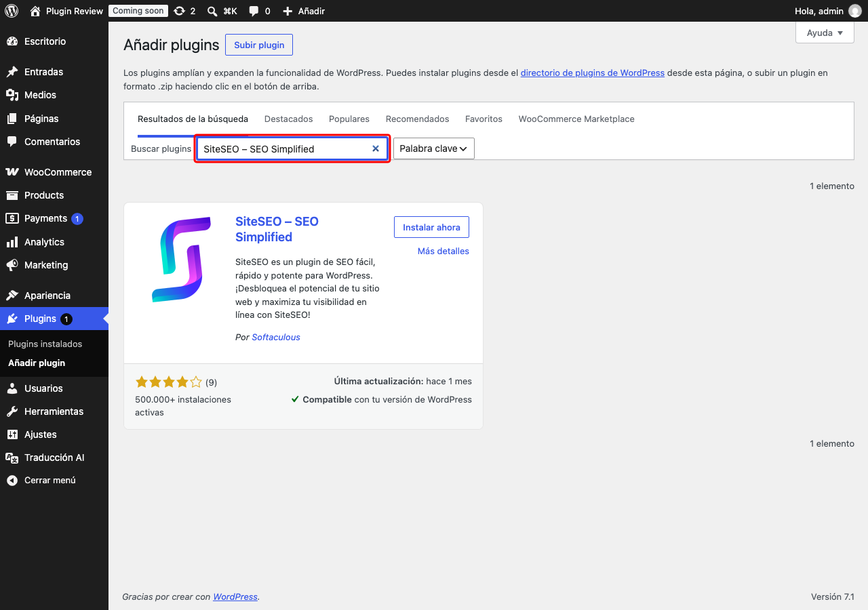
Task: Open the Palabra clave search type dropdown
Action: [434, 148]
